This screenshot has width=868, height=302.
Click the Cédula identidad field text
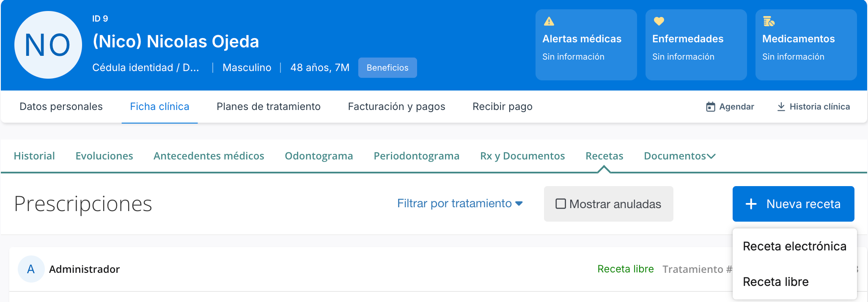click(x=146, y=68)
